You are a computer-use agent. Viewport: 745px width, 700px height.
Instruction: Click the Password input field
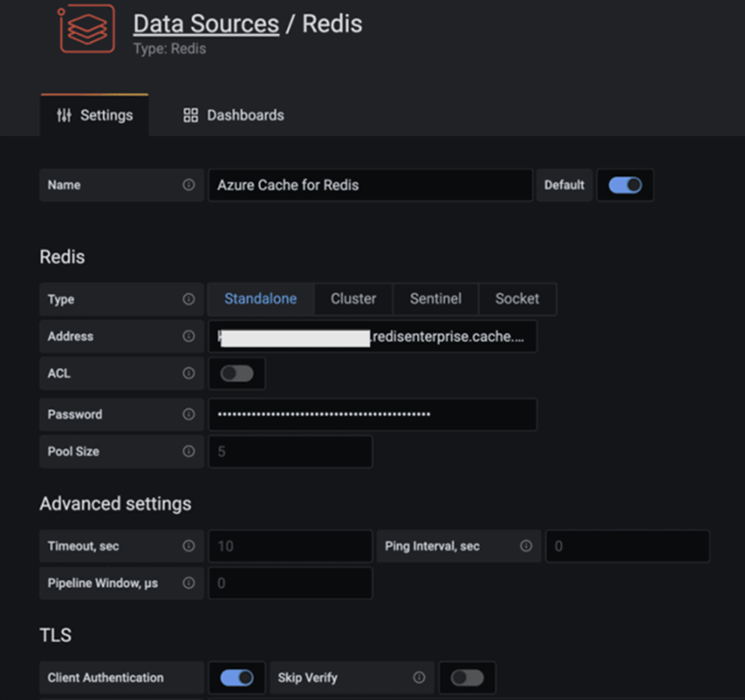[x=372, y=414]
